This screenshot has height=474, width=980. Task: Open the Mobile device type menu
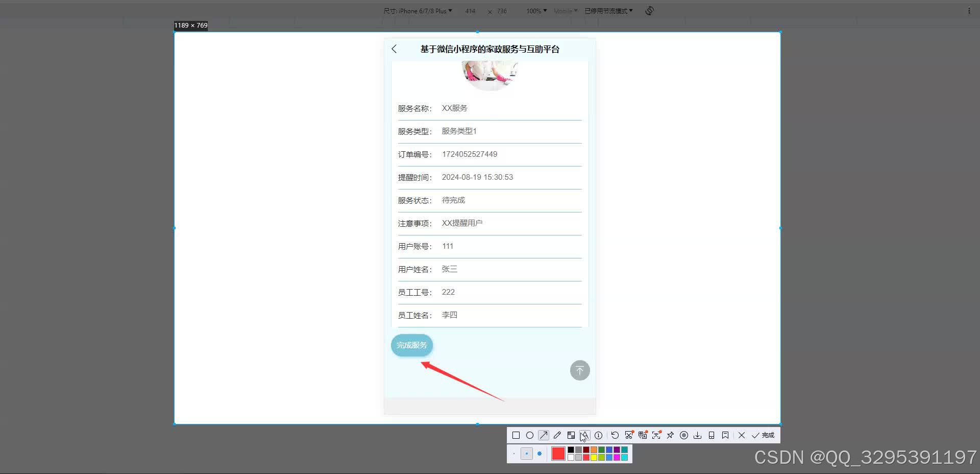[565, 10]
